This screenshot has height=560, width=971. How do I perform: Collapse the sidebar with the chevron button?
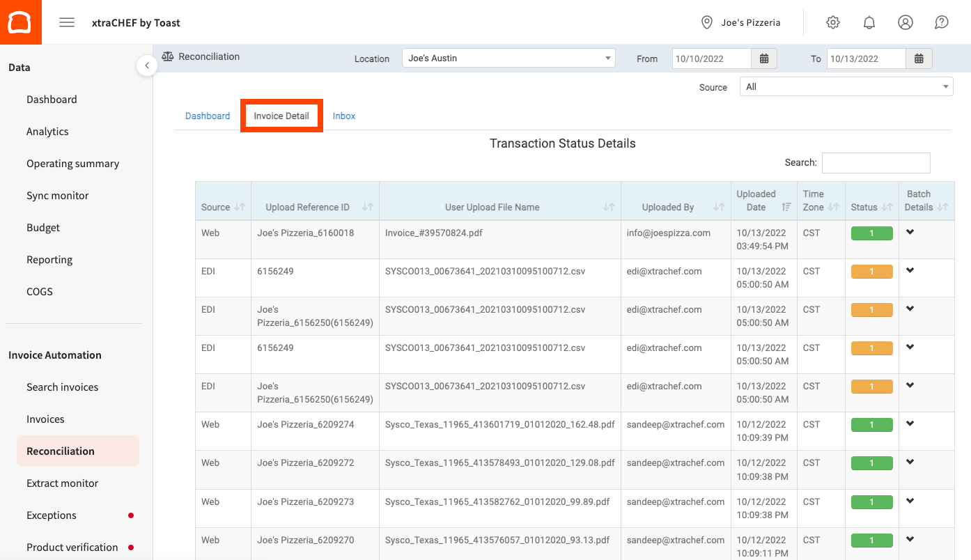[147, 65]
